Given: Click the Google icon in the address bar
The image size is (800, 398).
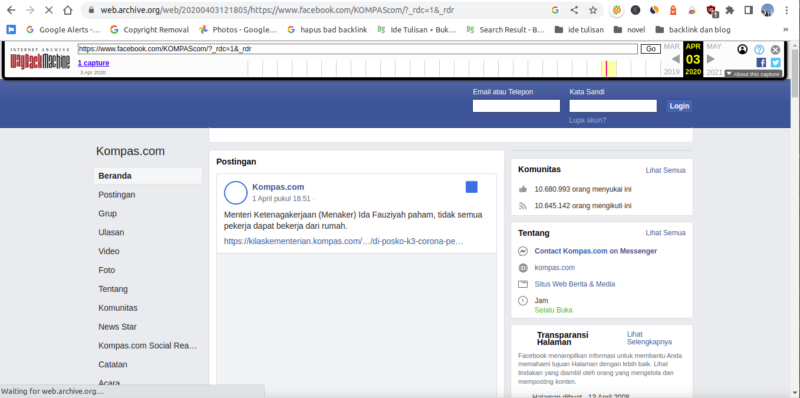Looking at the screenshot, I should tap(555, 10).
